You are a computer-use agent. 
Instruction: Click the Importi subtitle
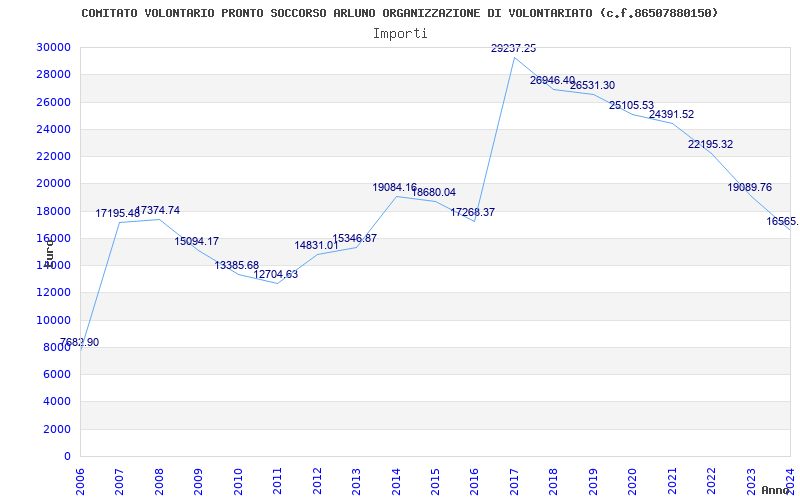400,34
